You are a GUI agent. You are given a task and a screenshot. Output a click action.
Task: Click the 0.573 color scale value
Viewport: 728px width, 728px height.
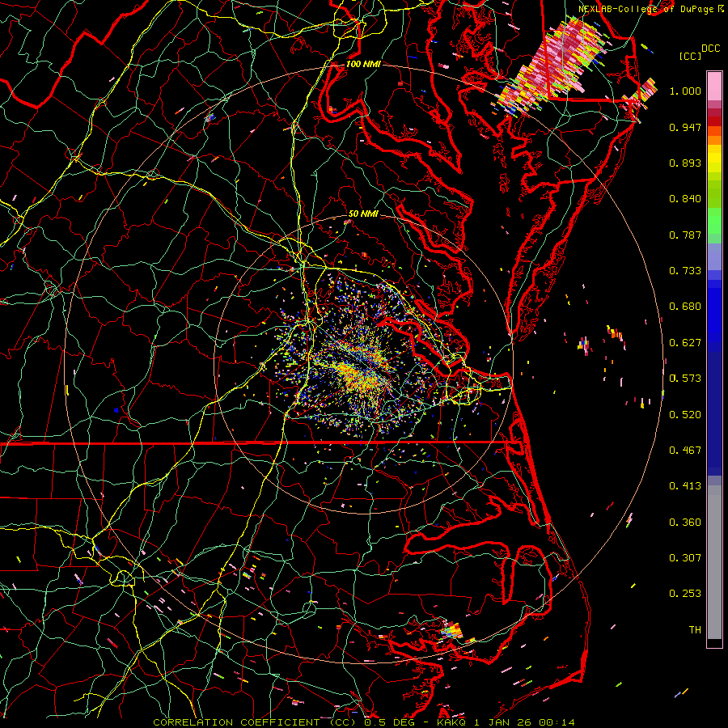click(x=685, y=379)
